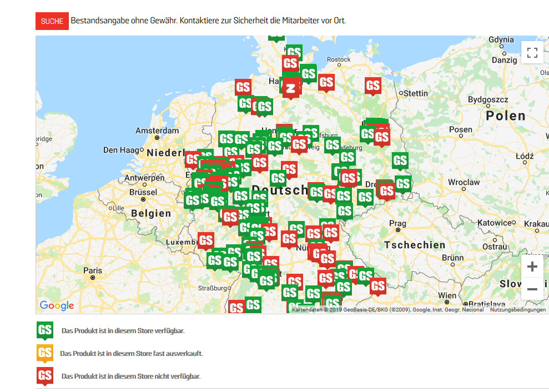Click the Amsterdam city label
This screenshot has width=549, height=392.
157,130
